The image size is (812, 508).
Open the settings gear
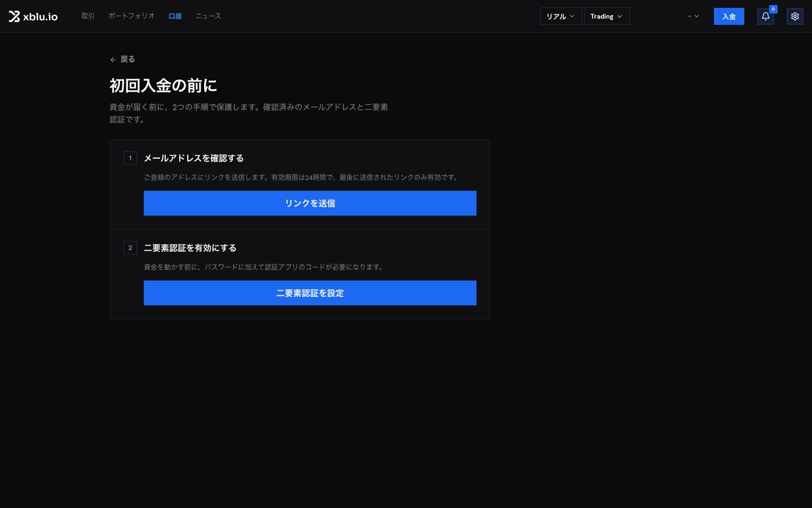(x=795, y=16)
